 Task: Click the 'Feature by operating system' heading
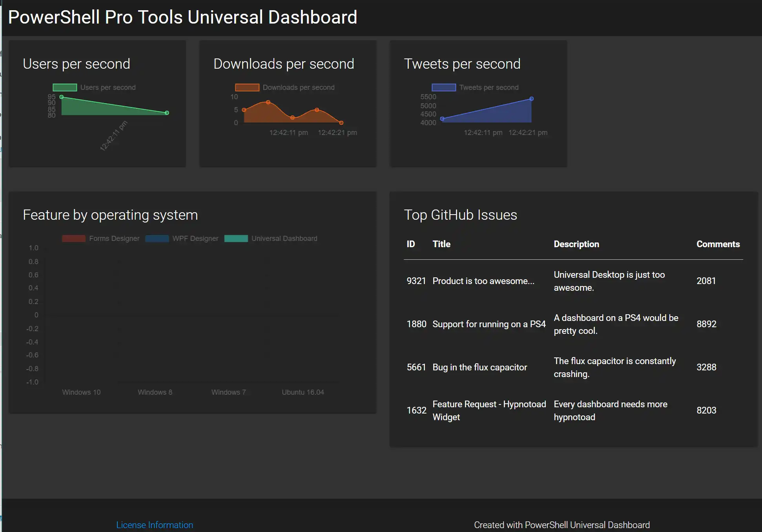(x=110, y=215)
